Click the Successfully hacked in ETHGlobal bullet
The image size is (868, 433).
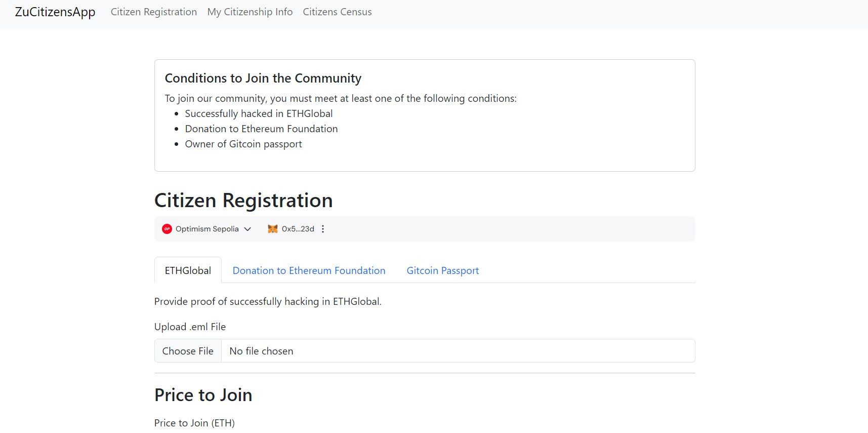[259, 113]
